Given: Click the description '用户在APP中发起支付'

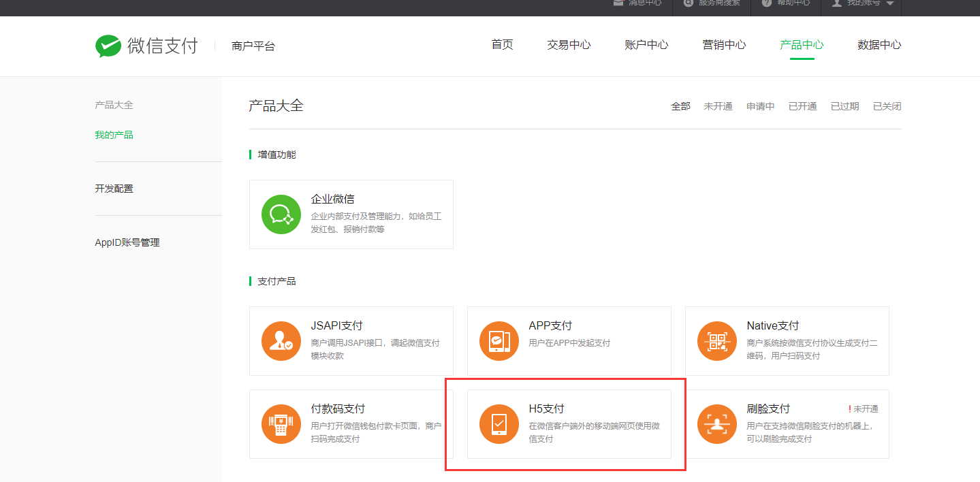Looking at the screenshot, I should (569, 343).
